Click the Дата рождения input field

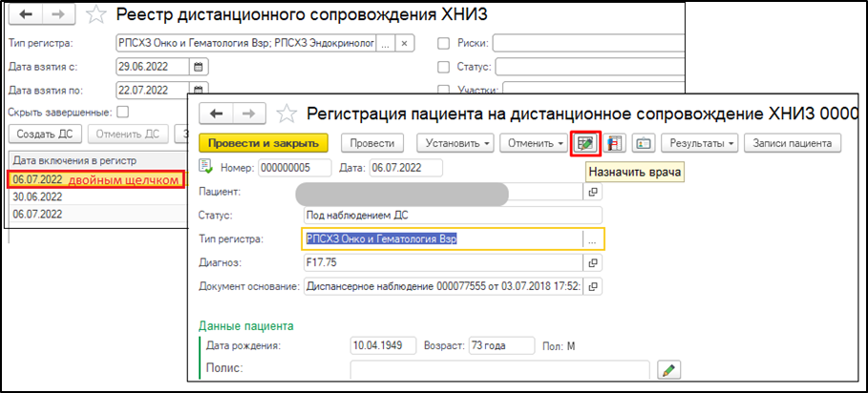(x=381, y=343)
